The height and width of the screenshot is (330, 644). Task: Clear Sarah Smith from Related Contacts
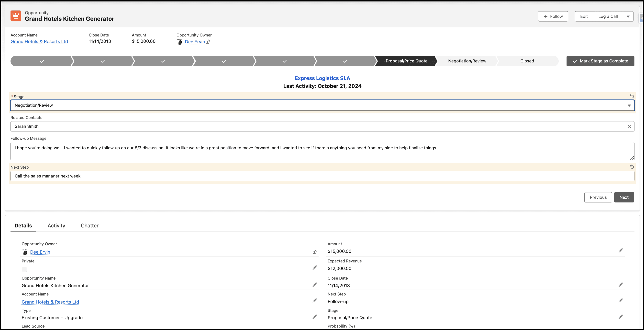629,126
